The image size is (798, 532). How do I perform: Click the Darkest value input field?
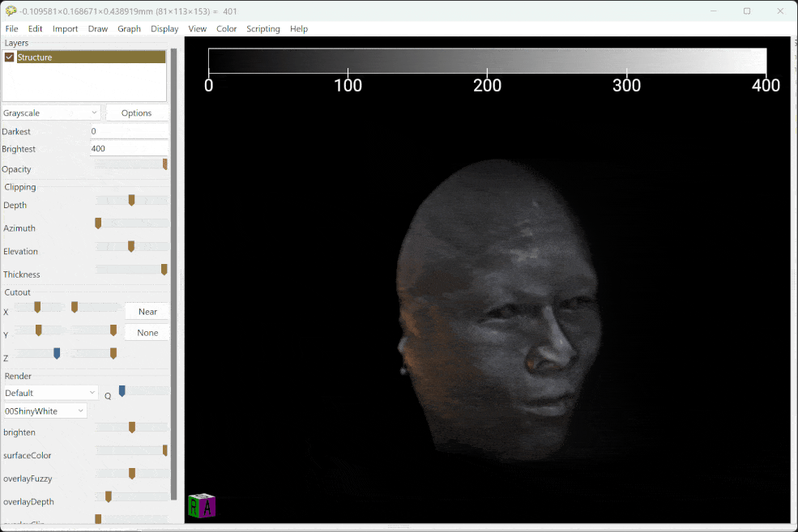(x=129, y=131)
